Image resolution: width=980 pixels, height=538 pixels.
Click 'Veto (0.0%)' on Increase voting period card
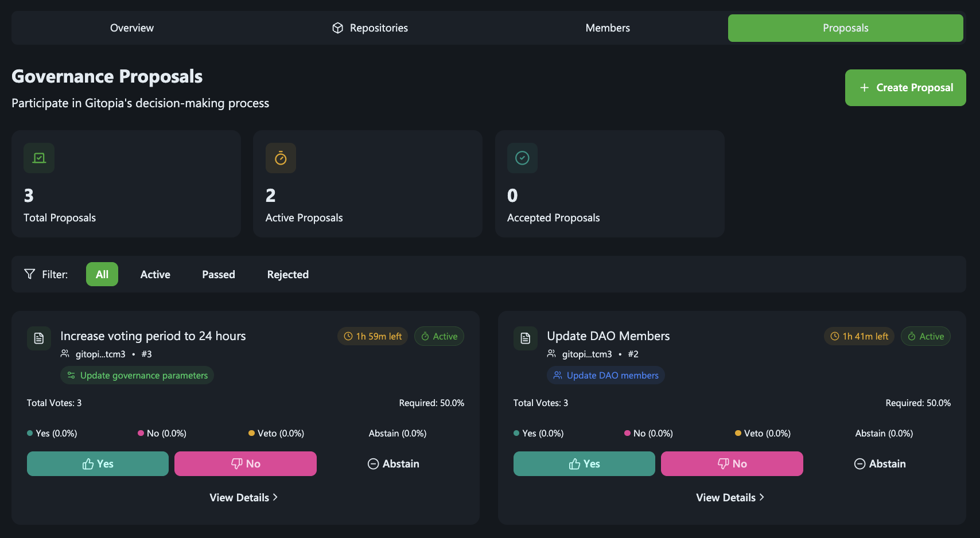276,433
